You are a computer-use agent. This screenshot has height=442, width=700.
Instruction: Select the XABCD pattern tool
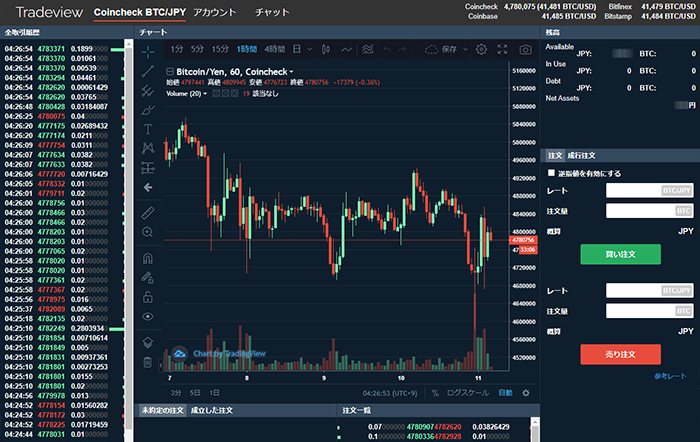coord(148,148)
